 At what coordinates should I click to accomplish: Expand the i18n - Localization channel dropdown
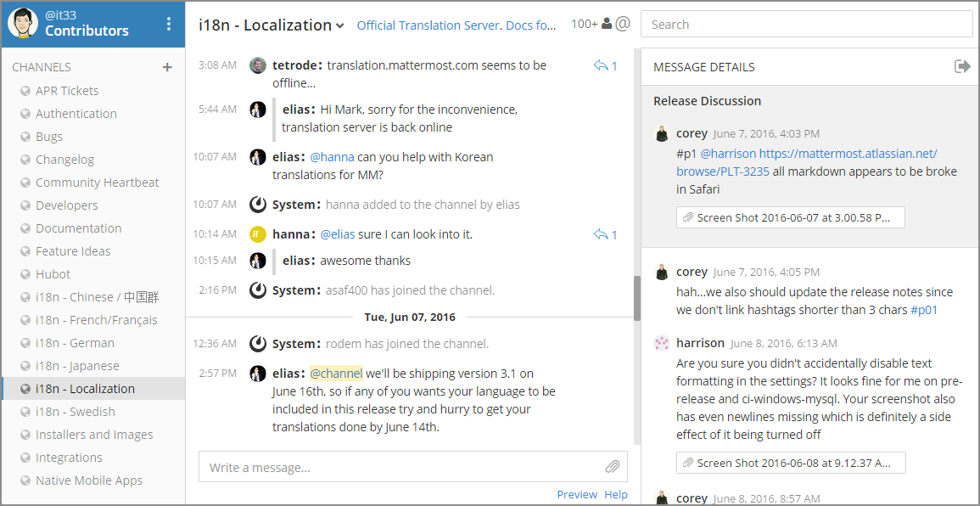340,25
